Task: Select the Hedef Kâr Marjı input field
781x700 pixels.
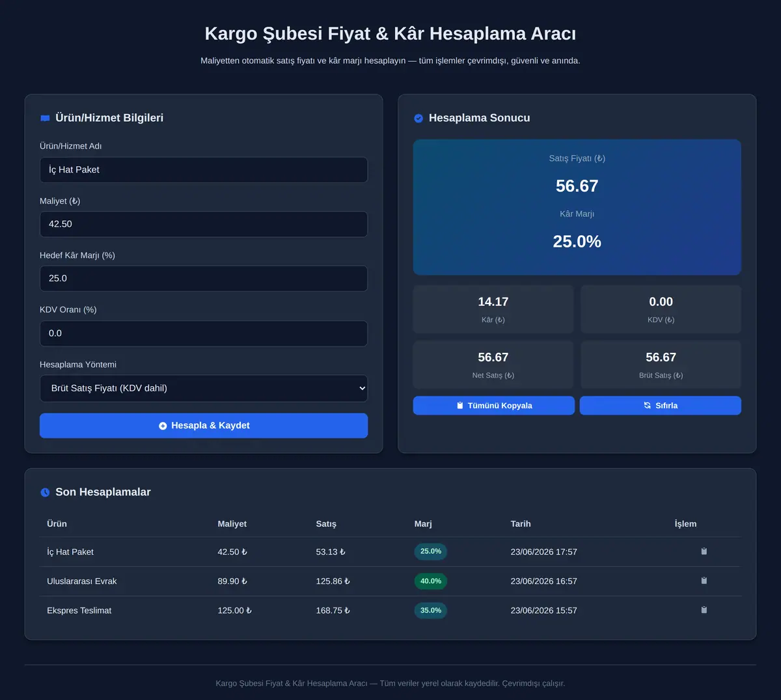Action: pos(204,279)
